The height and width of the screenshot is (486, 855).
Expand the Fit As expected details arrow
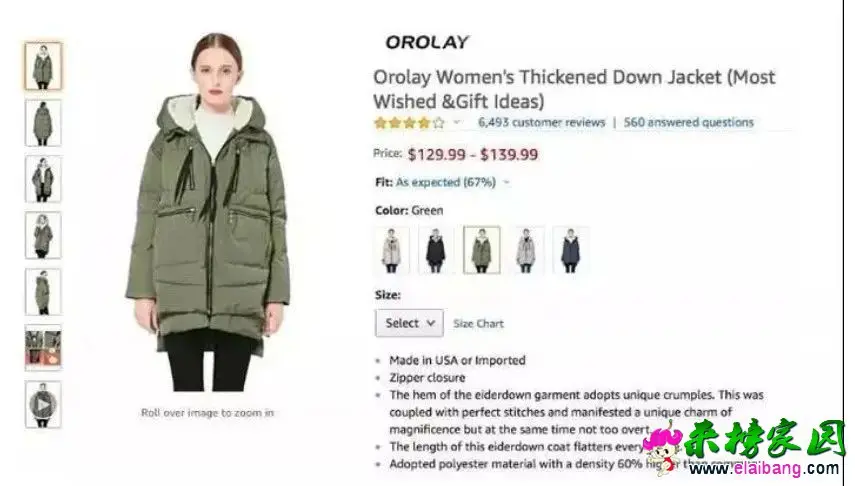507,182
